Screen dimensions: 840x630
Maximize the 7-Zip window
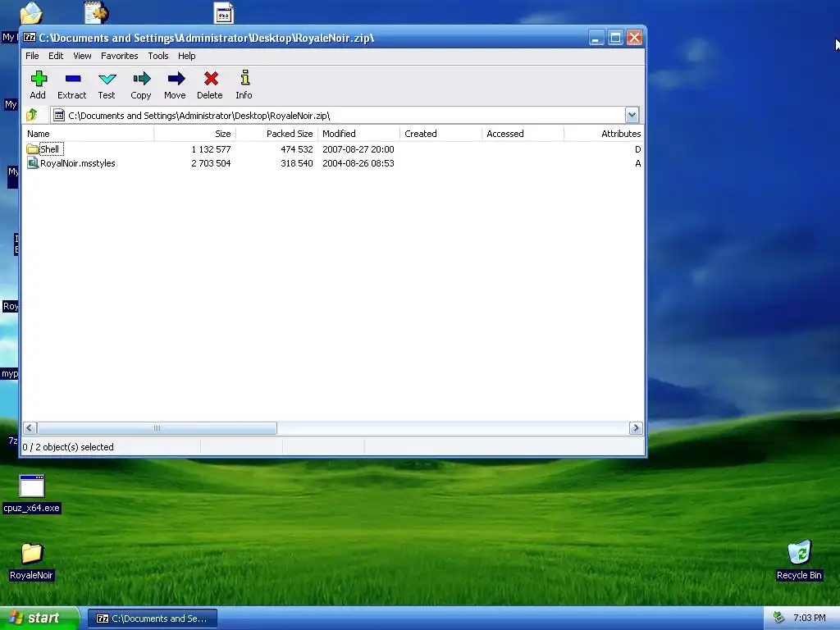tap(615, 38)
